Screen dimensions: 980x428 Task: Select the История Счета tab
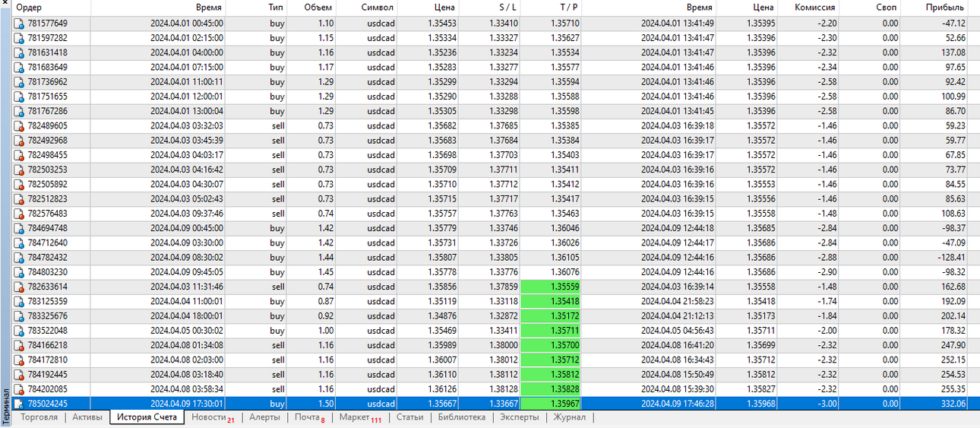[147, 417]
